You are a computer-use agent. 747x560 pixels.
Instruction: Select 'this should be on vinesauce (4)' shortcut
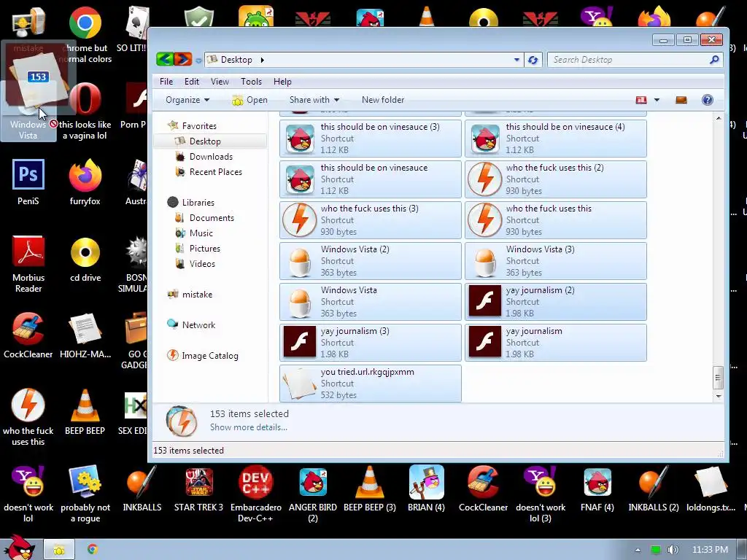coord(555,138)
